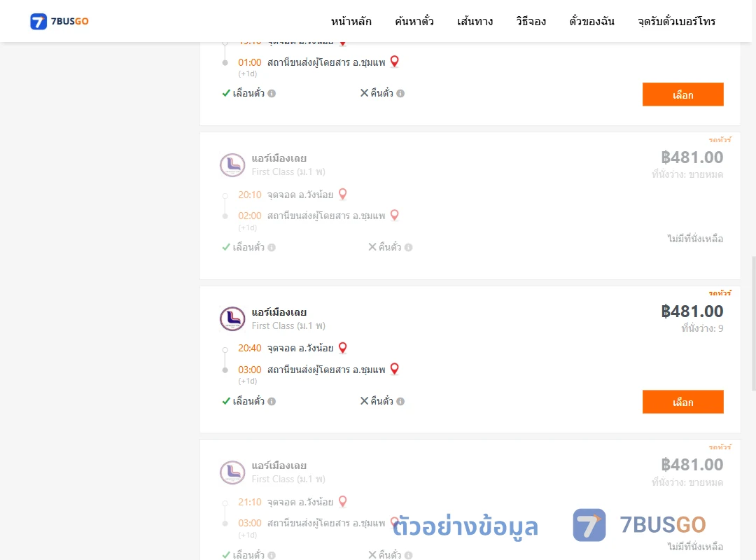
Task: Select the trip arriving at 01:00
Action: point(682,94)
